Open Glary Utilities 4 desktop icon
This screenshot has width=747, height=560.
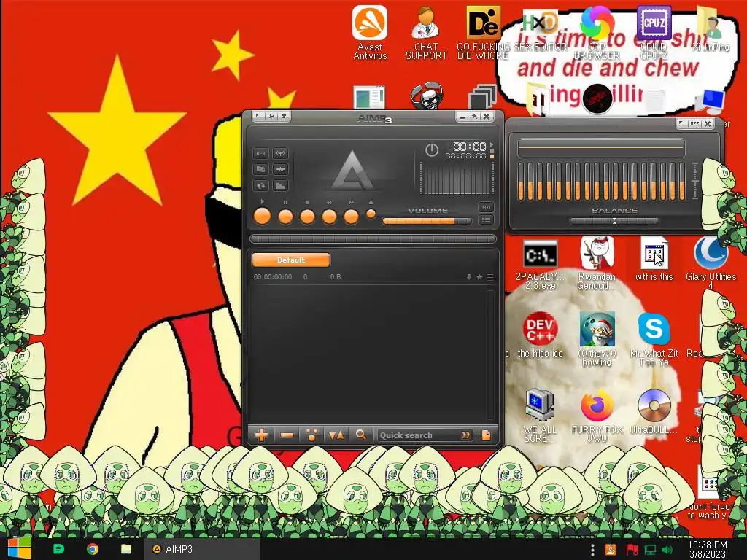pos(711,263)
